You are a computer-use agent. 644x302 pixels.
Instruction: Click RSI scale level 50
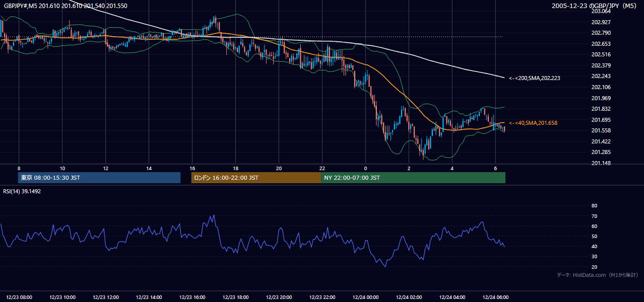pos(594,236)
